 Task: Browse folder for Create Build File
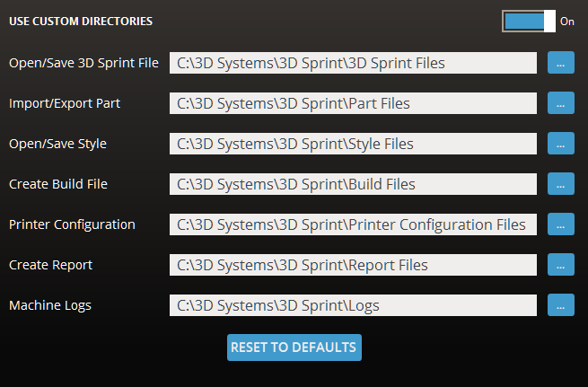pos(561,184)
